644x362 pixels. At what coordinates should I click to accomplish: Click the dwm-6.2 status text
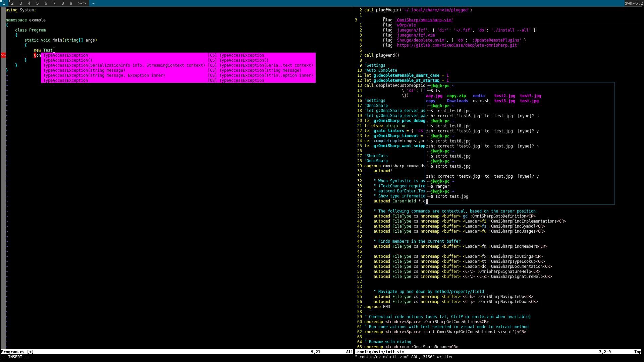[x=634, y=3]
